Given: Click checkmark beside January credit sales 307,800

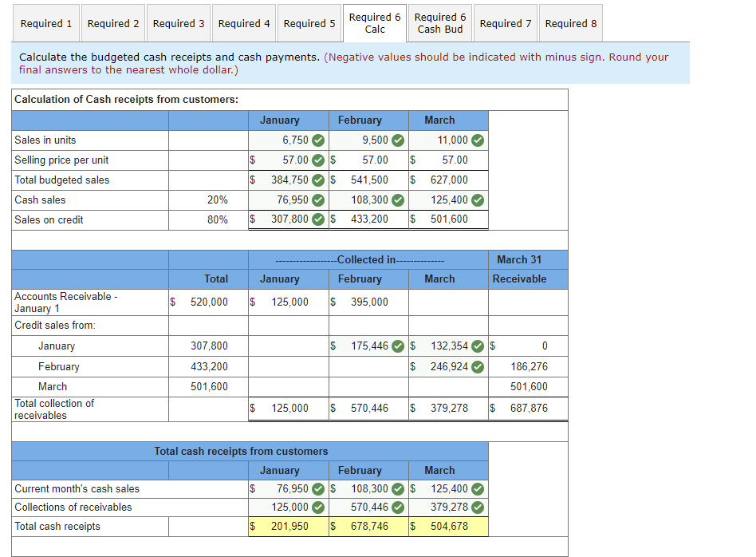Looking at the screenshot, I should click(x=317, y=219).
